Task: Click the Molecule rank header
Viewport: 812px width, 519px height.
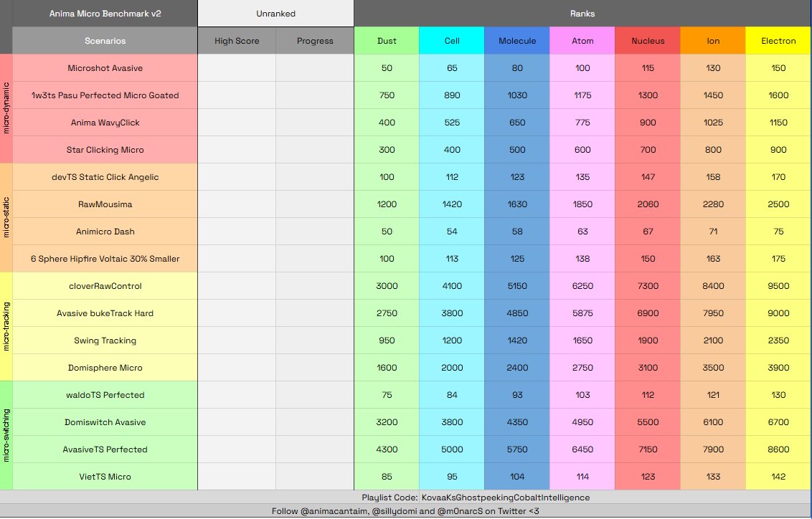Action: pos(516,41)
